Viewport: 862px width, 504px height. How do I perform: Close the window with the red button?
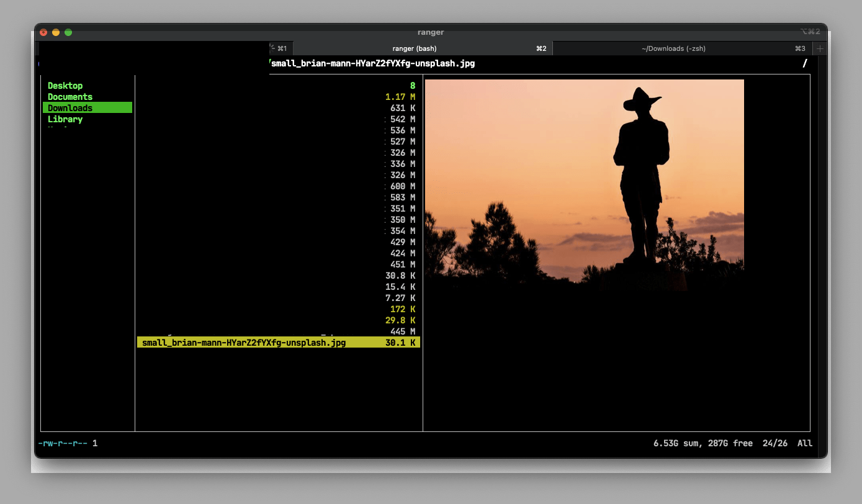[43, 32]
